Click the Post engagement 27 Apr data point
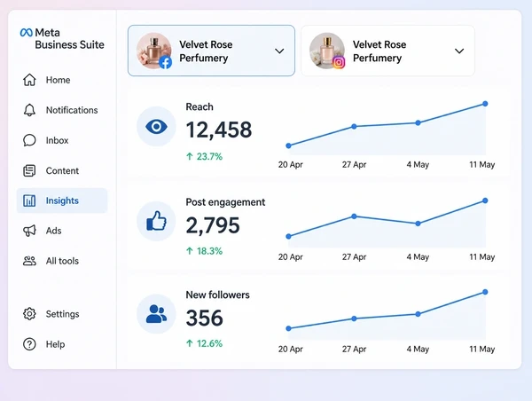Screen dimensions: 532x401 click(x=354, y=216)
